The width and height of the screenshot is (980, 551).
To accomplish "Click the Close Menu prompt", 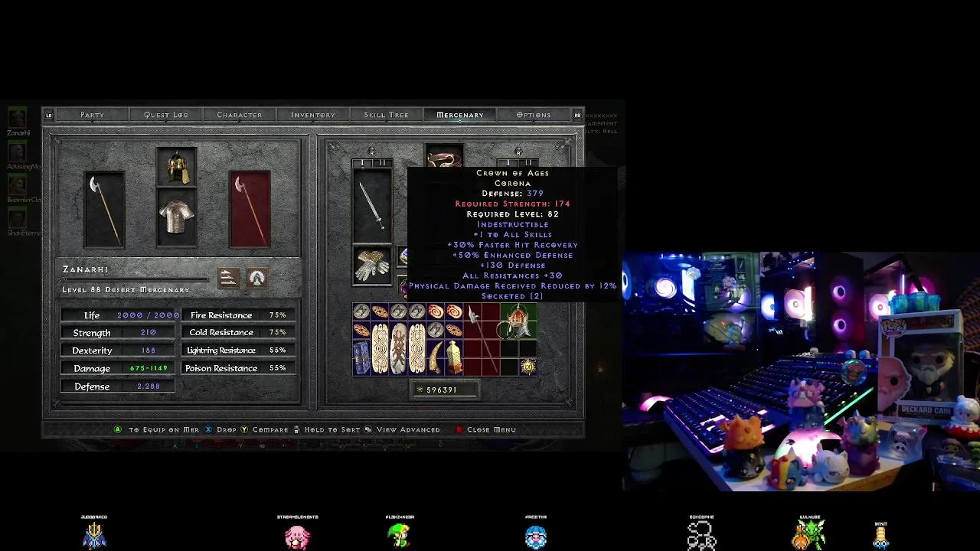I will (485, 429).
